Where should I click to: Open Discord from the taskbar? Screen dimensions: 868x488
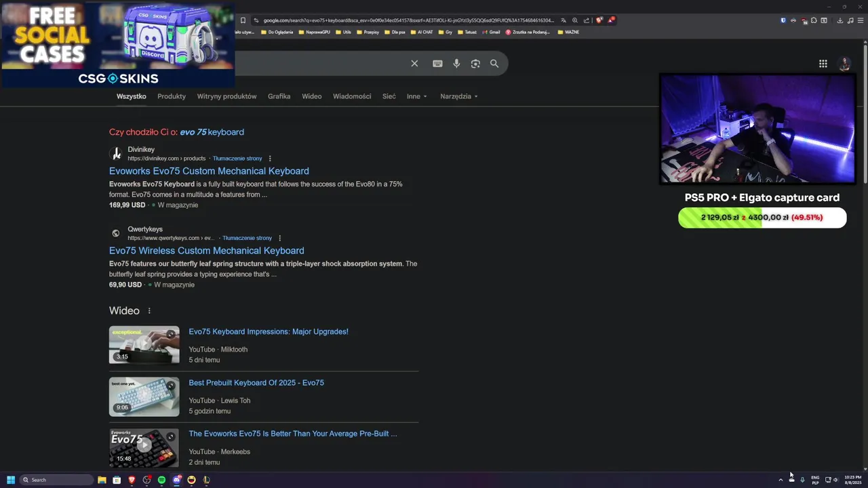tap(176, 480)
